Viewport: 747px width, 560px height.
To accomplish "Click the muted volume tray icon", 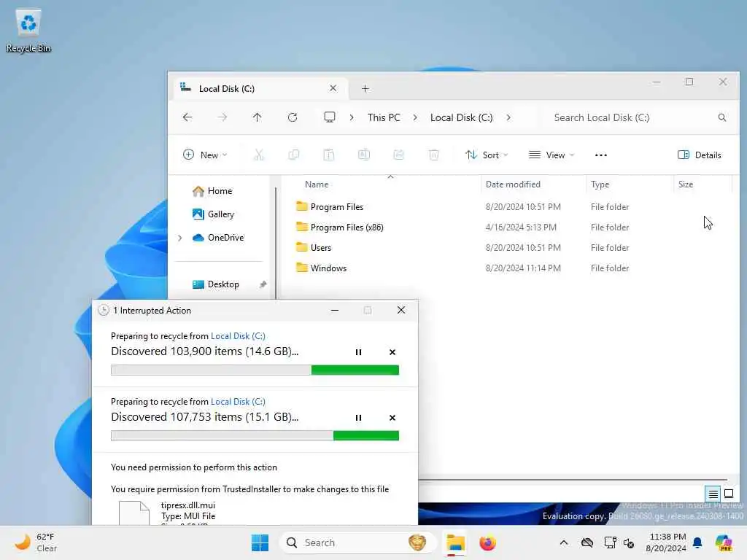I will (x=629, y=542).
